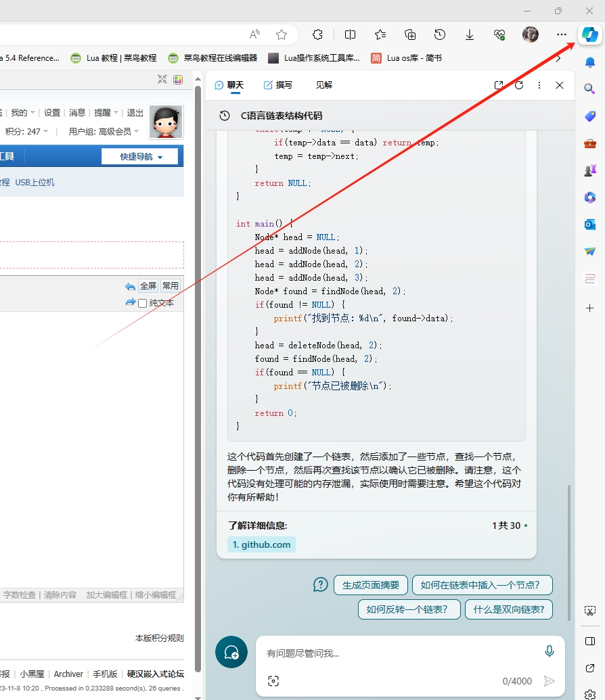Screen dimensions: 605x700
Task: Open chat history clock icon
Action: [x=225, y=116]
